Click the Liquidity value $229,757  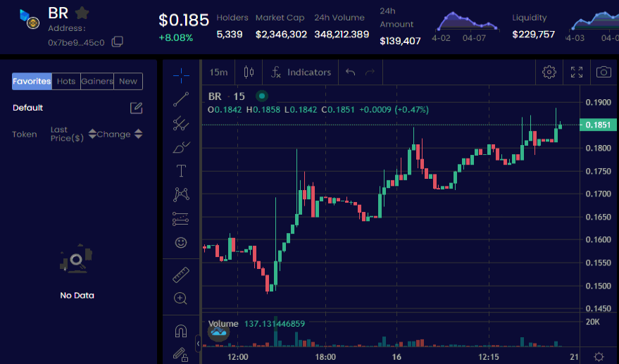pos(533,34)
